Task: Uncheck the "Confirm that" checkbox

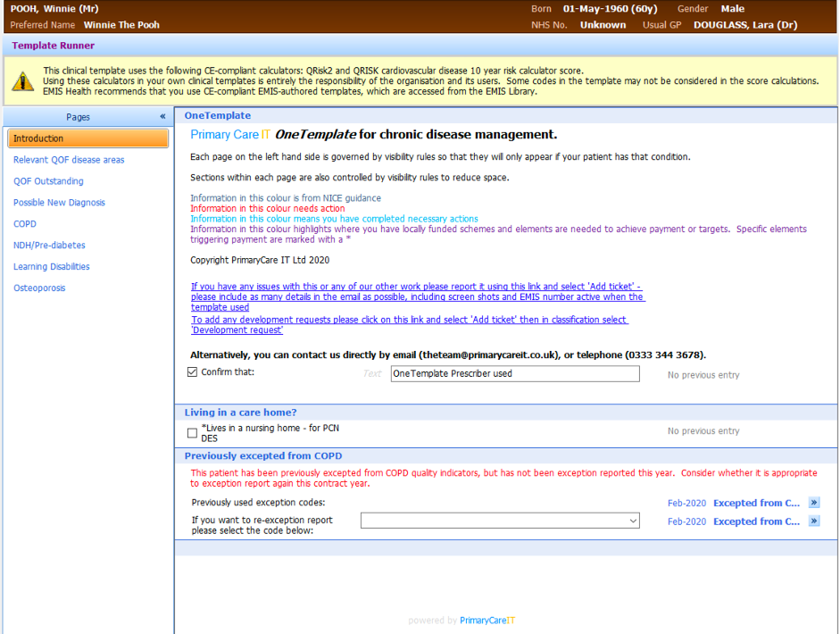Action: 191,371
